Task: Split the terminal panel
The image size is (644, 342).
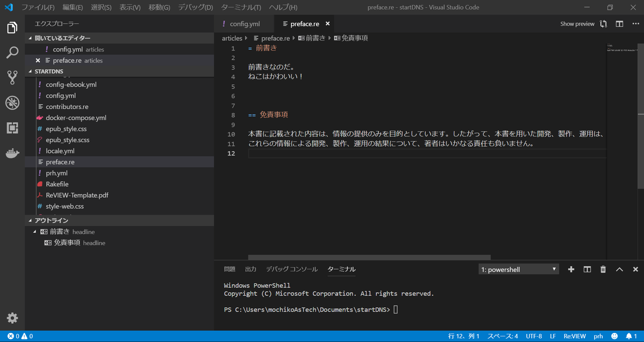Action: (587, 269)
